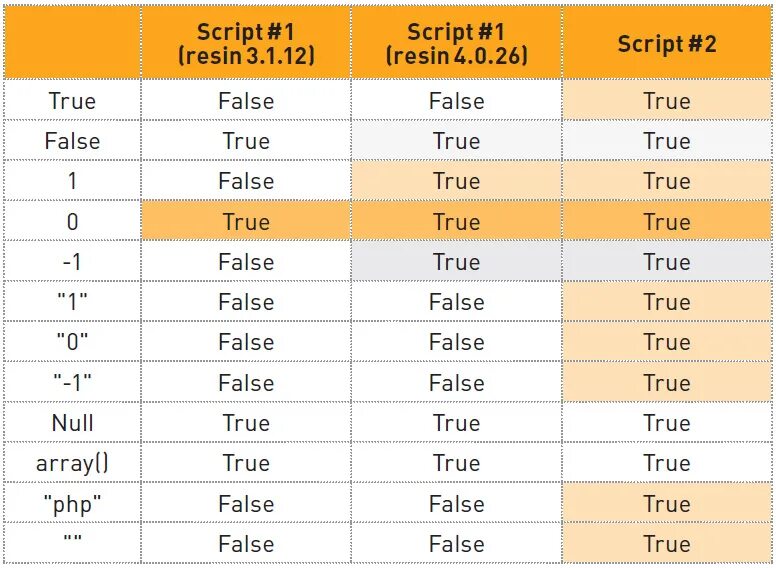
Task: Select the "-1" string row label
Action: pos(72,382)
